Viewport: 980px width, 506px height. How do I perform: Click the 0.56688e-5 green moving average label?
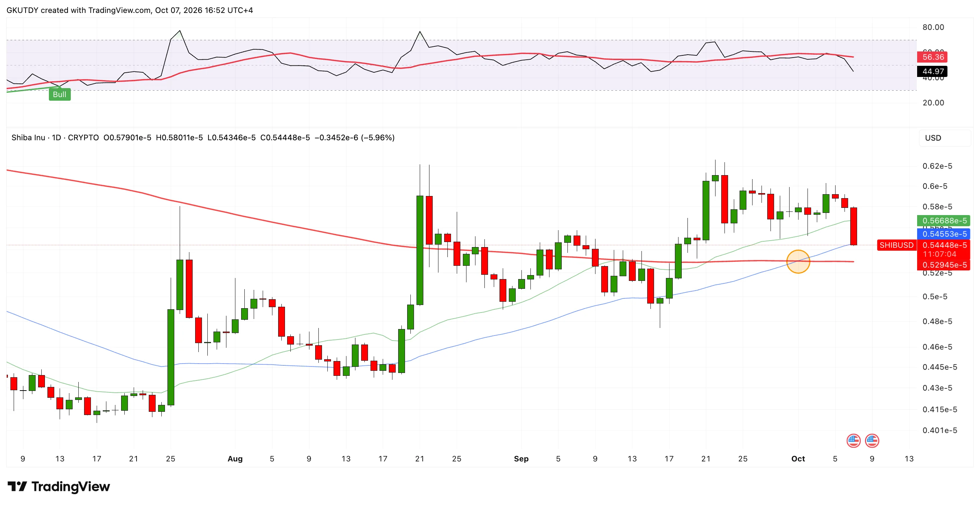[944, 220]
